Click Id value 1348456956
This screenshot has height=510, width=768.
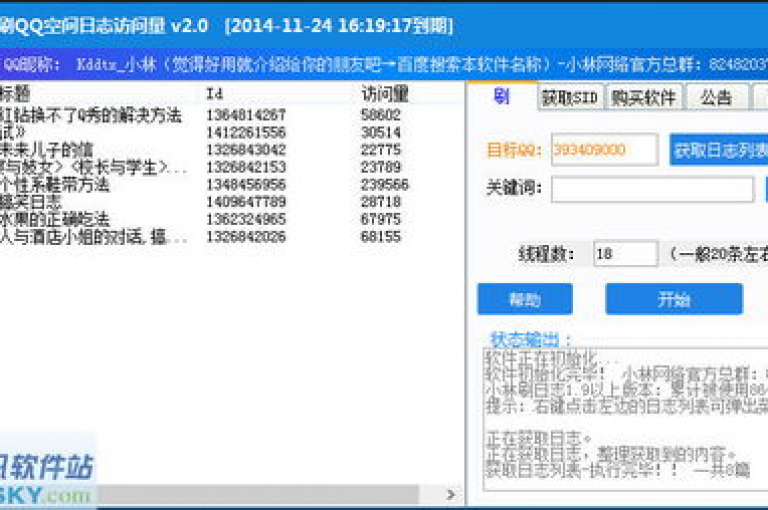coord(246,185)
